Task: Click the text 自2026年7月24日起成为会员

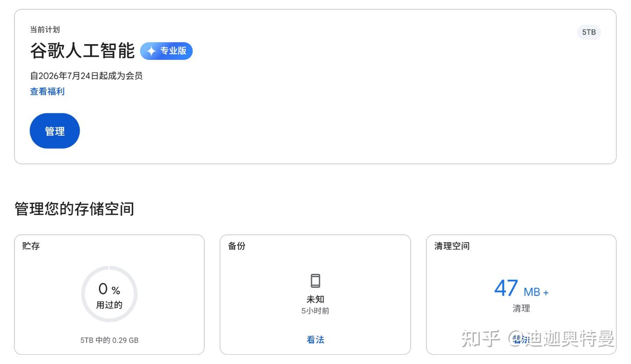Action: 86,76
